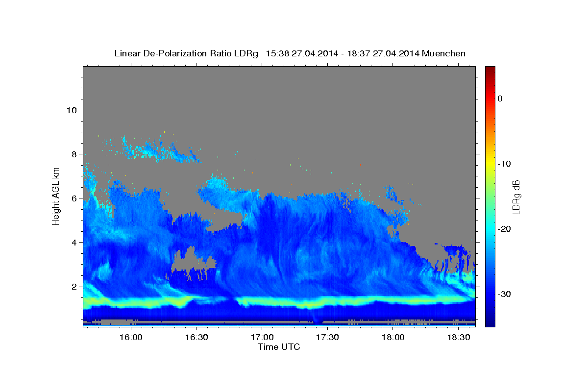Click the 'LDRg dB' colorbar label

(x=516, y=197)
